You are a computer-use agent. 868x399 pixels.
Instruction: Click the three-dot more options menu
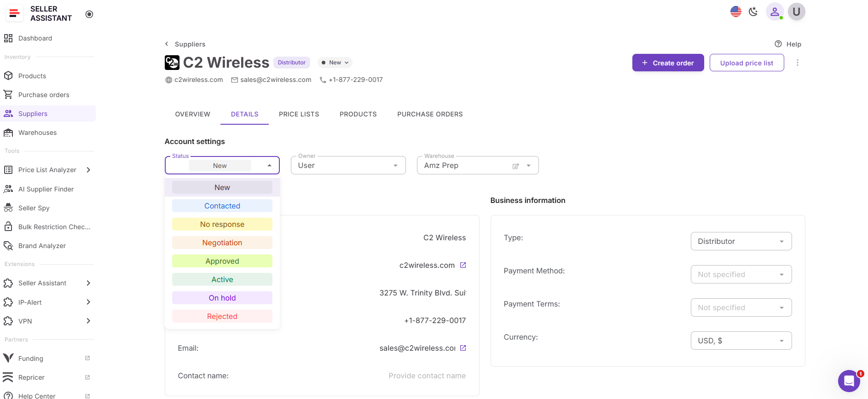coord(797,63)
